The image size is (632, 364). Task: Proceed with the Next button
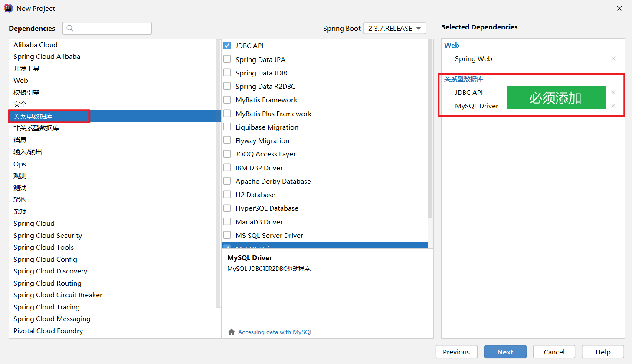tap(505, 352)
